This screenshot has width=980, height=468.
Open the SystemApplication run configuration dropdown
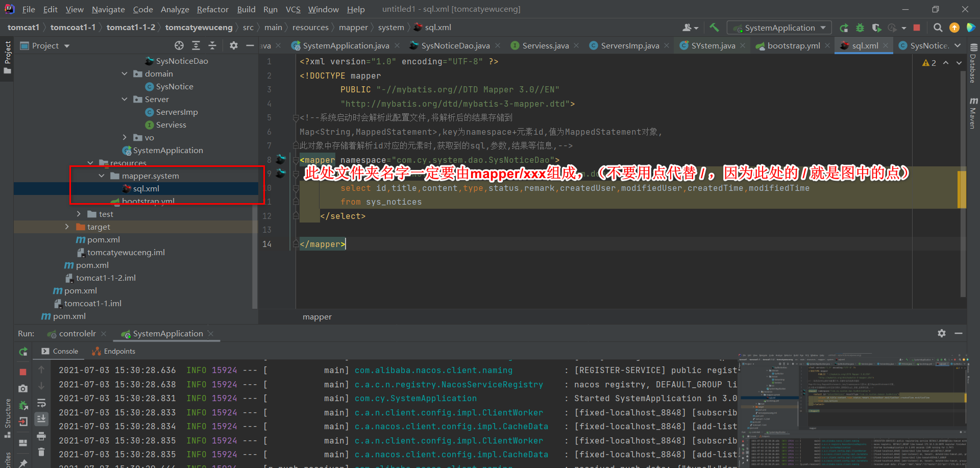click(x=822, y=28)
